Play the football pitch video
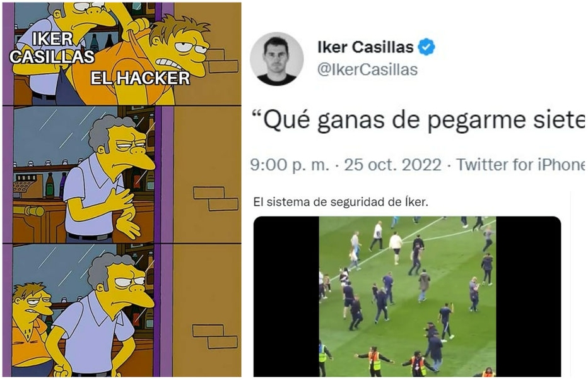Image resolution: width=588 pixels, height=380 pixels. click(x=408, y=296)
